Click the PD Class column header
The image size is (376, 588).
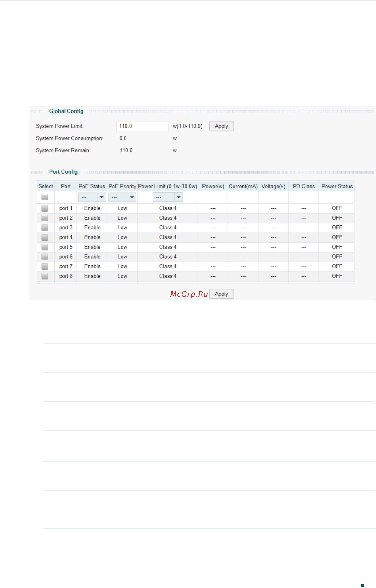(304, 186)
